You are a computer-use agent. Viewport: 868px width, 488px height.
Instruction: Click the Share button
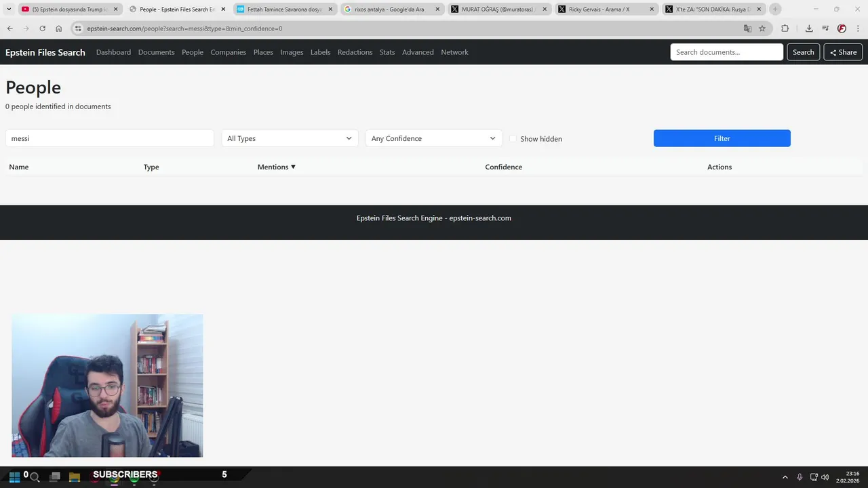843,52
